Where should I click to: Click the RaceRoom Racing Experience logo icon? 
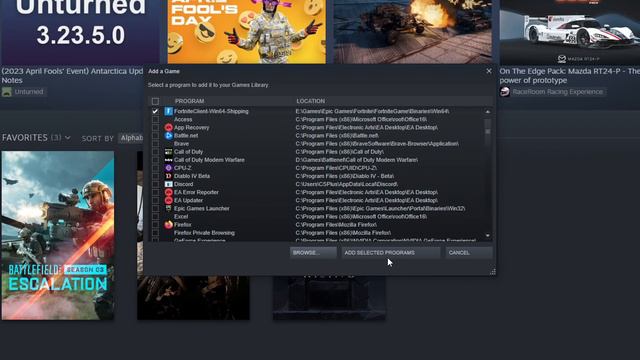click(x=505, y=92)
